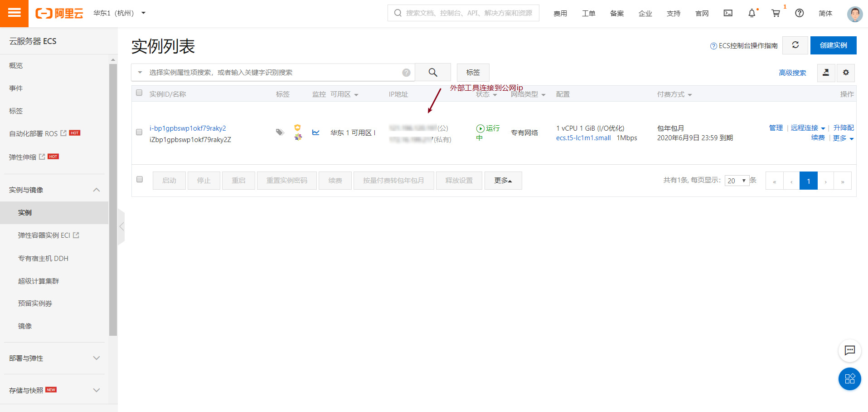
Task: Open the 华东1（杭州） region dropdown
Action: click(120, 13)
